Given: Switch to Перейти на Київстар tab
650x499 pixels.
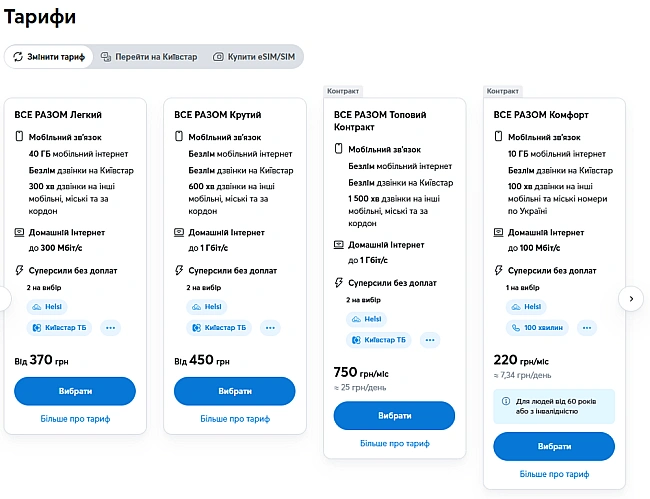Looking at the screenshot, I should pyautogui.click(x=150, y=57).
